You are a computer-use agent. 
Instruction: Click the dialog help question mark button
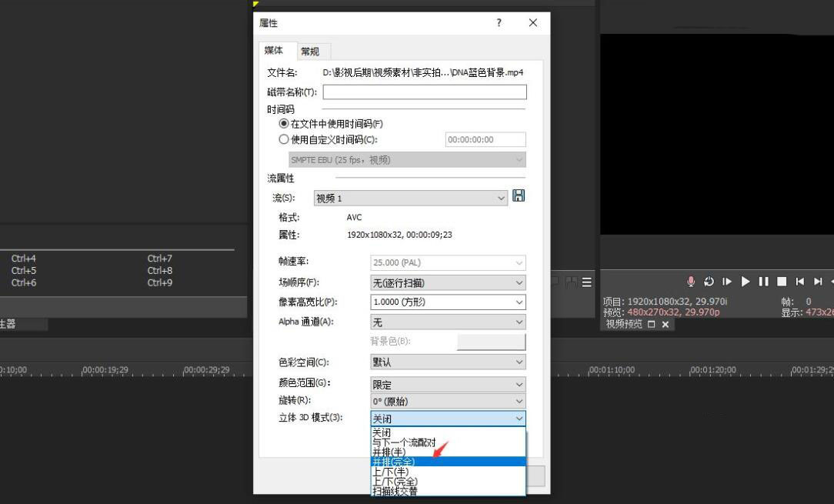[x=499, y=22]
